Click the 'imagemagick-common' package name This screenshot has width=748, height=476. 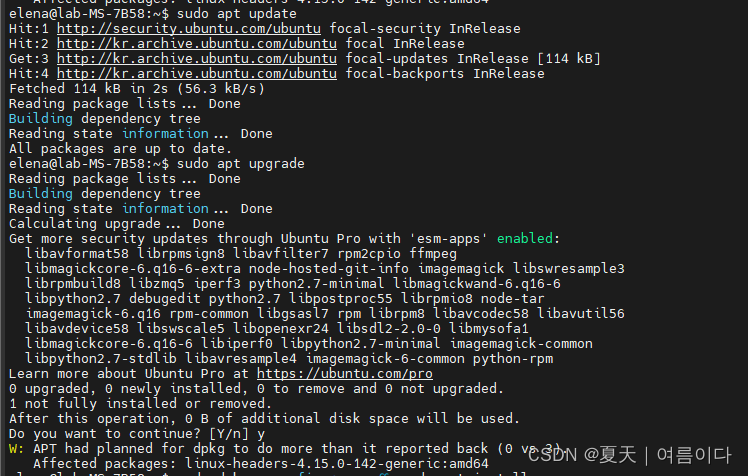(521, 344)
